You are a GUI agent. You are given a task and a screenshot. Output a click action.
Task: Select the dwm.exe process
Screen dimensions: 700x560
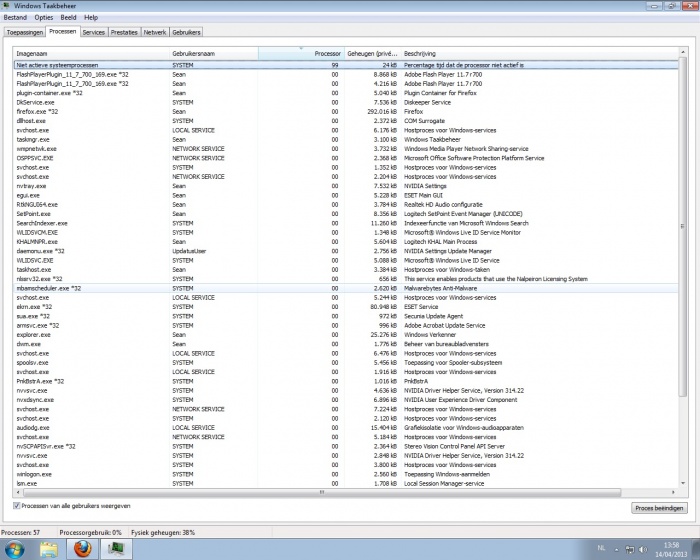[346, 344]
